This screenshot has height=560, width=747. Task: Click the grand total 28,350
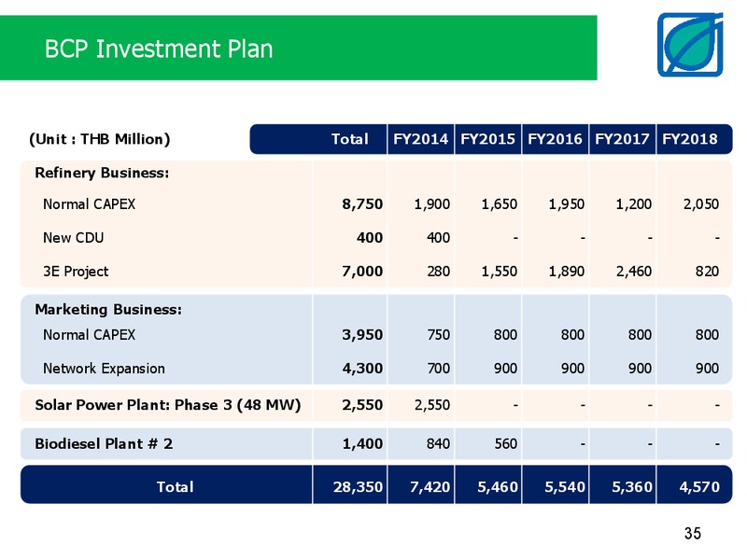[358, 487]
